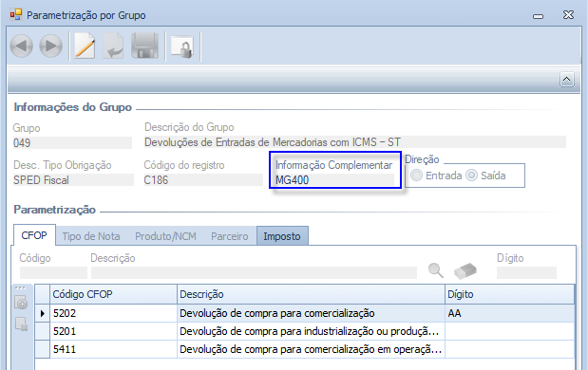Switch to the Tipo de Nota tab
588x370 pixels.
click(x=91, y=236)
